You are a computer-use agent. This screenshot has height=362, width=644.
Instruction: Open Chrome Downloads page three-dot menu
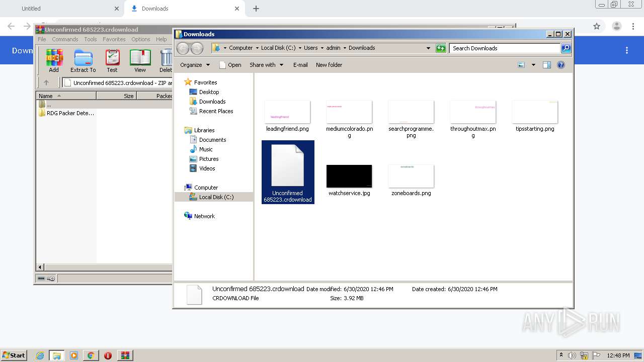coord(627,50)
